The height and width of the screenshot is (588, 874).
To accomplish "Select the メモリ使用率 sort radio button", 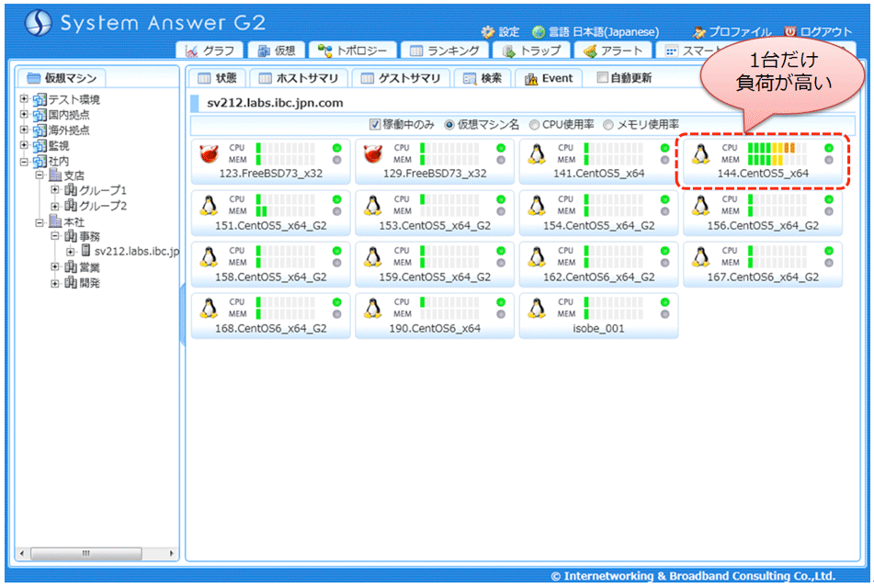I will point(608,125).
